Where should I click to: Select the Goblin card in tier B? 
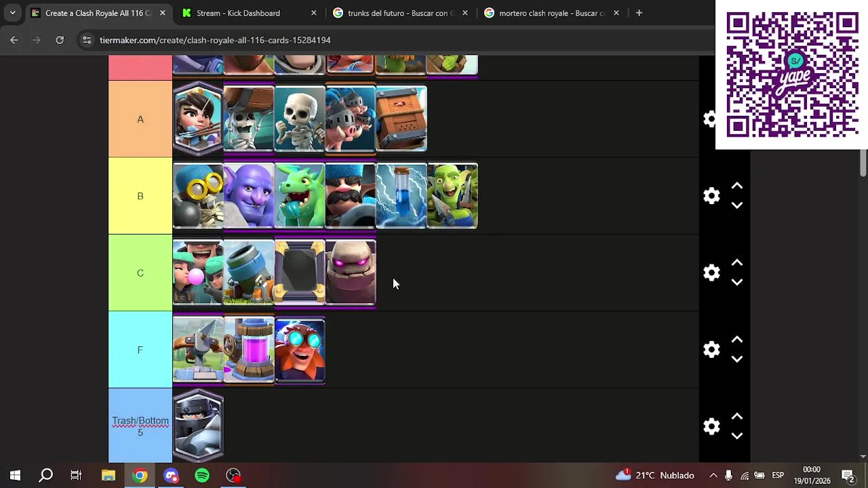point(452,196)
